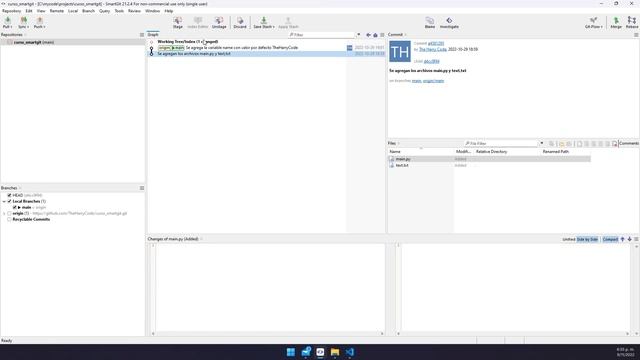Open the Repository menu
The image size is (640, 360).
coord(11,11)
